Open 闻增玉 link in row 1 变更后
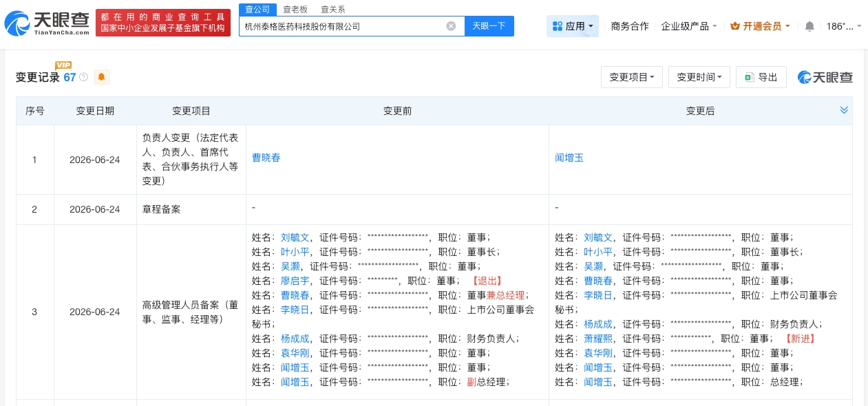 pos(569,158)
